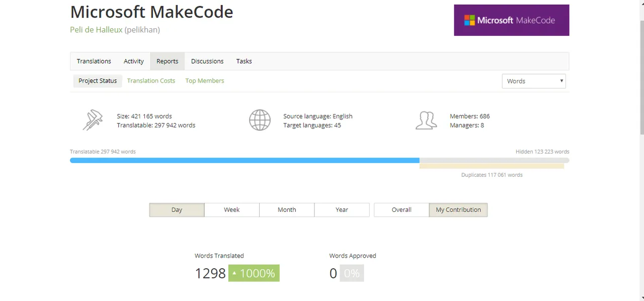This screenshot has width=644, height=301.
Task: Open Translation Costs report
Action: [x=151, y=81]
